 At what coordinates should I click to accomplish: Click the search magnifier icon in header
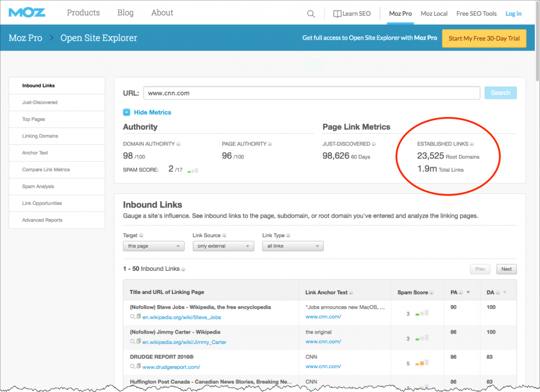click(311, 14)
